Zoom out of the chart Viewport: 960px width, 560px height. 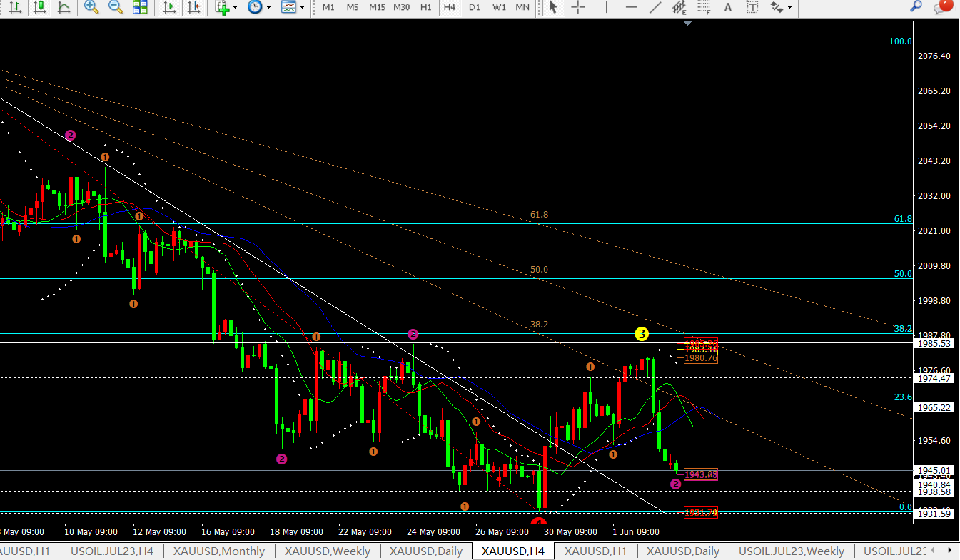click(x=115, y=7)
